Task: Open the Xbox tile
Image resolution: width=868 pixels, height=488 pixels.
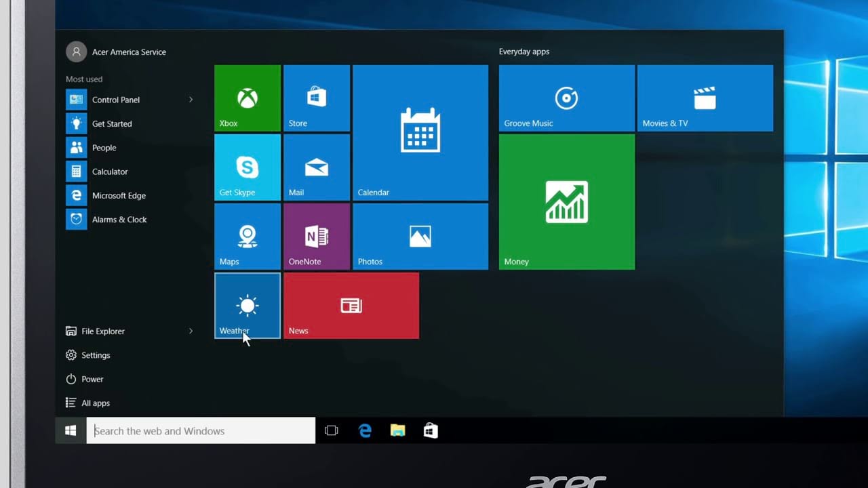Action: point(248,98)
